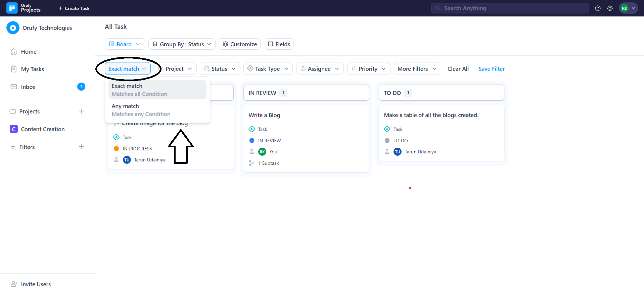Open Home from the sidebar
Image resolution: width=644 pixels, height=293 pixels.
(29, 52)
